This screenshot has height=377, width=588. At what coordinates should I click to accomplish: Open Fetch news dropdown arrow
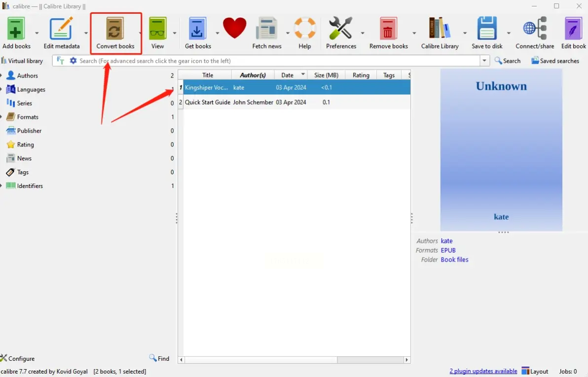pyautogui.click(x=288, y=34)
